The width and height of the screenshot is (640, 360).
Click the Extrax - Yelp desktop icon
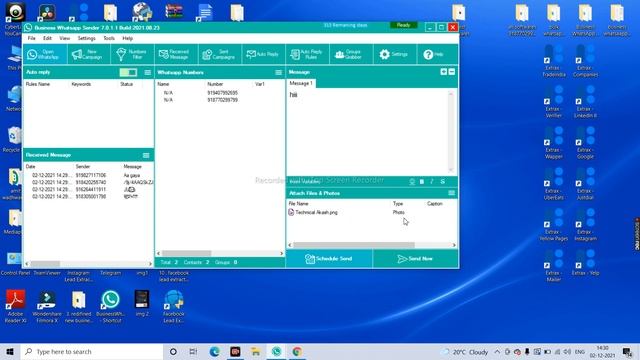[585, 263]
